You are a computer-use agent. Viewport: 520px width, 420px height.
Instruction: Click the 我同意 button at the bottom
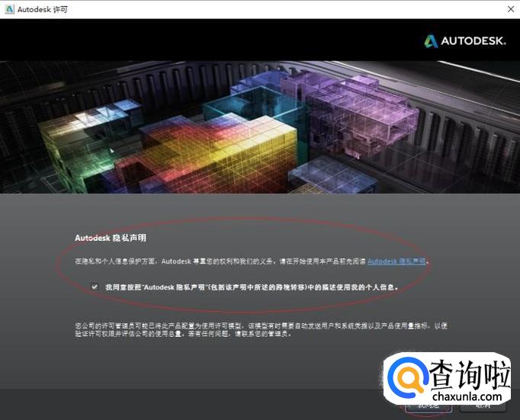pyautogui.click(x=429, y=406)
